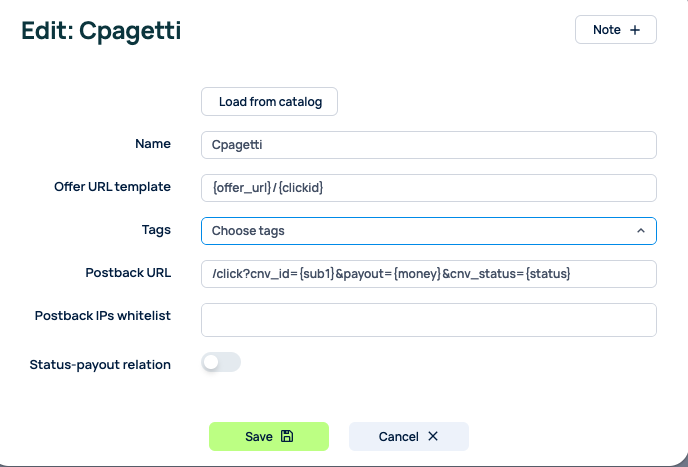Viewport: 688px width, 467px height.
Task: Open the Choose tags selector
Action: tap(420, 231)
